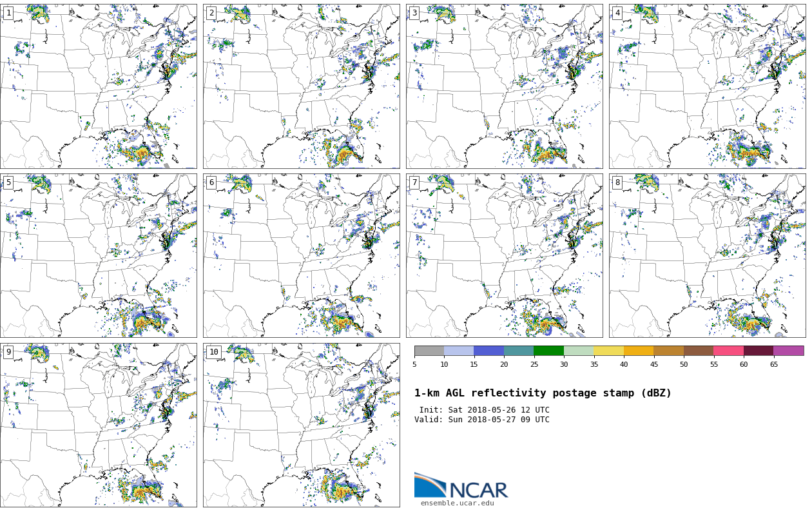Click the gray 5-10 dBZ color swatch
This screenshot has height=508, width=812.
(x=429, y=351)
